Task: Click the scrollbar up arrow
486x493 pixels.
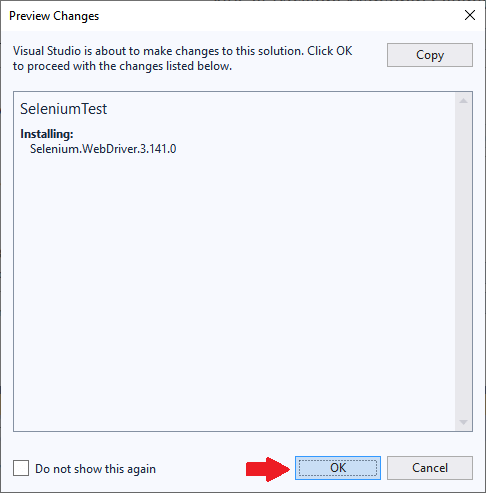Action: 463,101
